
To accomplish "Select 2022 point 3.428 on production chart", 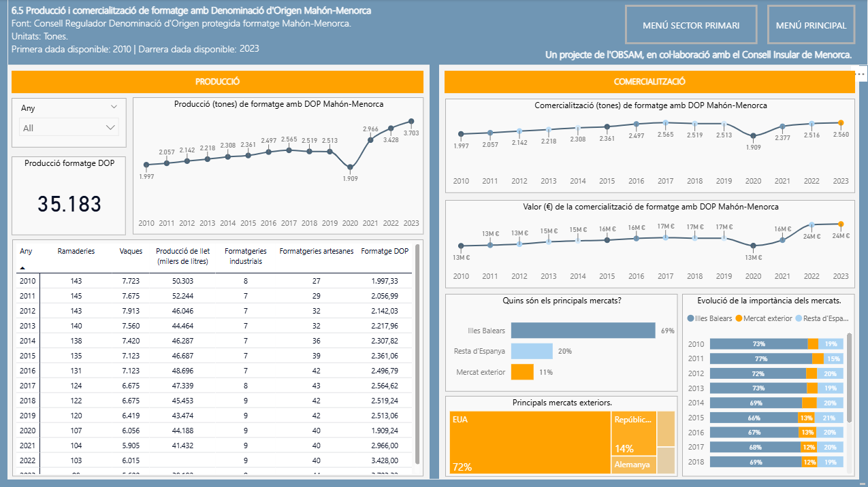I will click(x=391, y=128).
